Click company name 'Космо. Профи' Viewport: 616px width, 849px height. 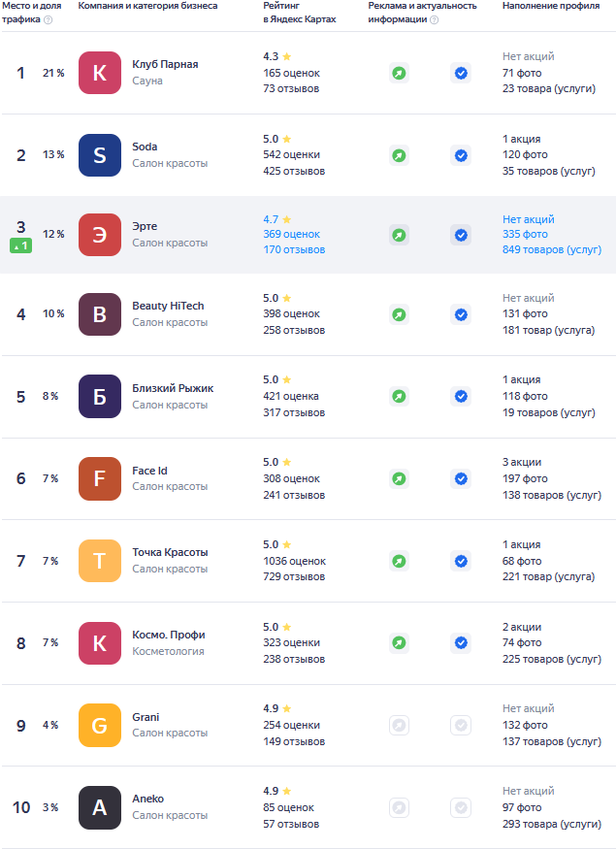(x=169, y=635)
